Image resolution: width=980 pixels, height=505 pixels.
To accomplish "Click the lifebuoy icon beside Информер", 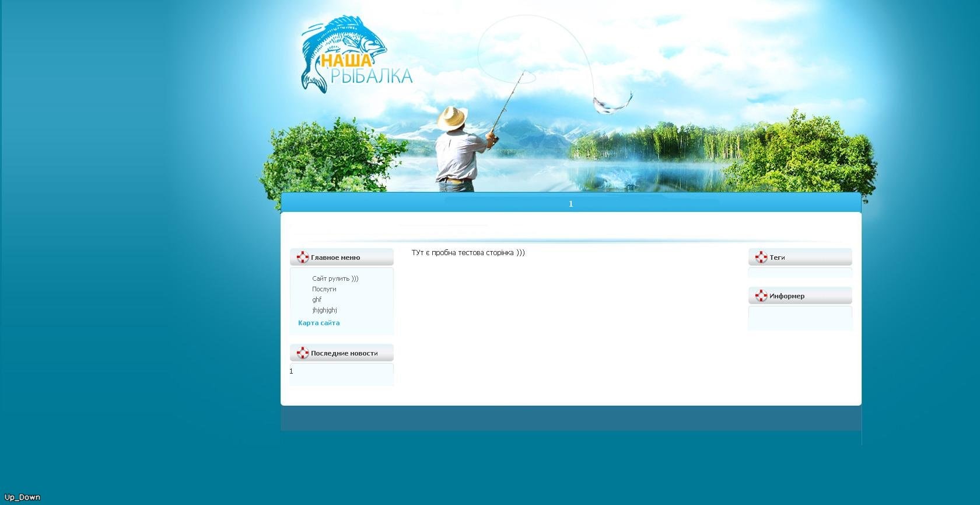I will point(761,295).
